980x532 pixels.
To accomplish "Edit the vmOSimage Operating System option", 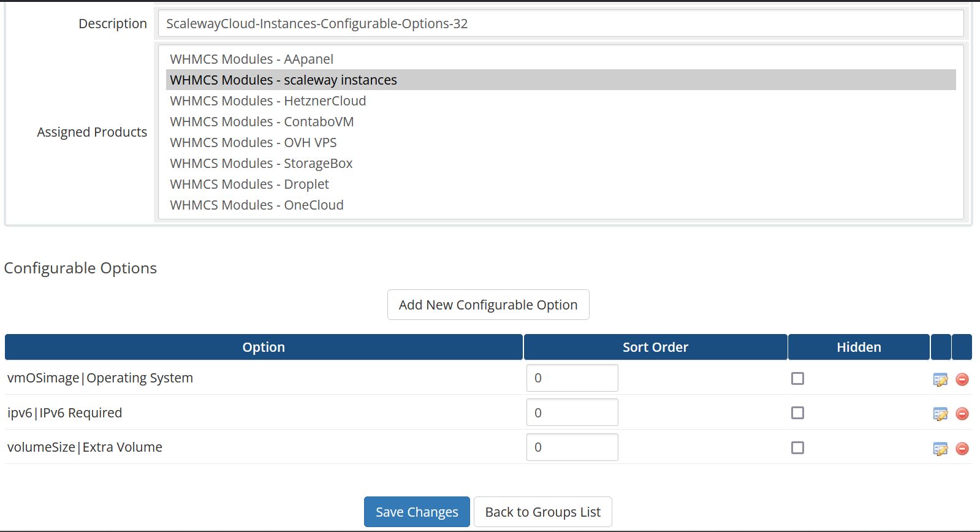I will (940, 379).
